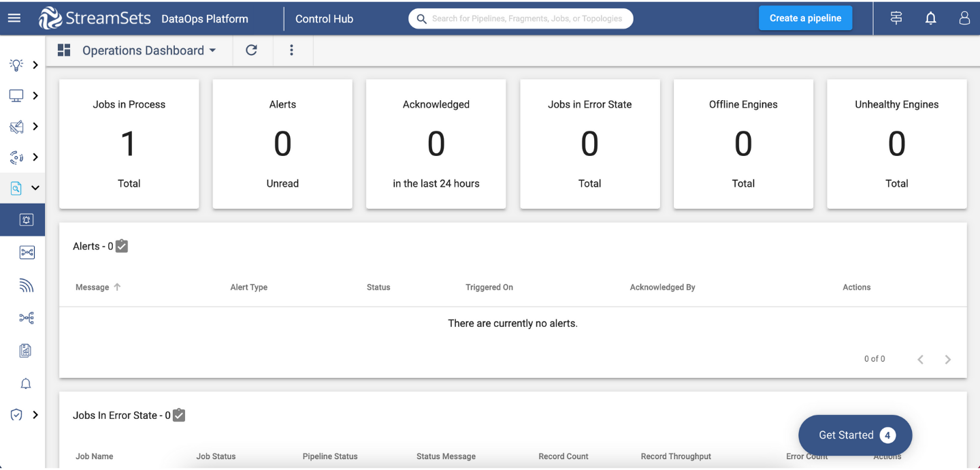Open the hamburger navigation menu

pos(14,18)
